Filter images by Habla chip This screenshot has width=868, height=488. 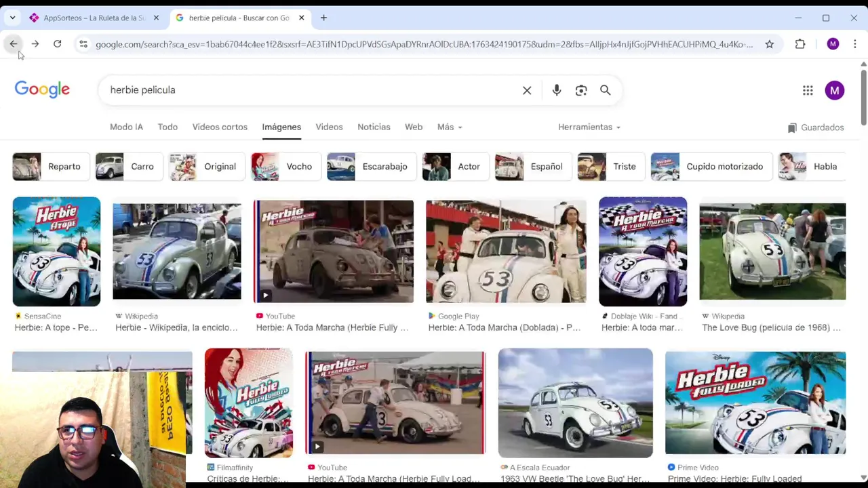(812, 167)
